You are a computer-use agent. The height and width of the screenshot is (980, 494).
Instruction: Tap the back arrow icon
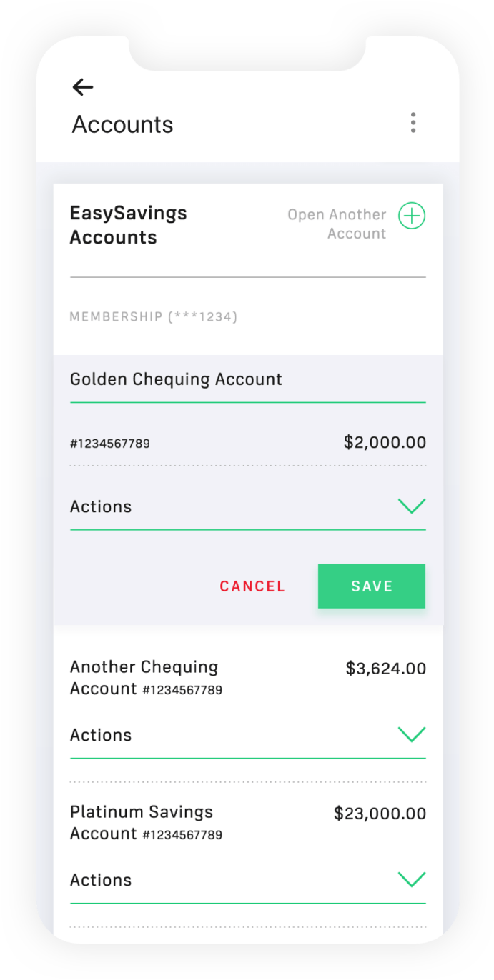pyautogui.click(x=83, y=87)
